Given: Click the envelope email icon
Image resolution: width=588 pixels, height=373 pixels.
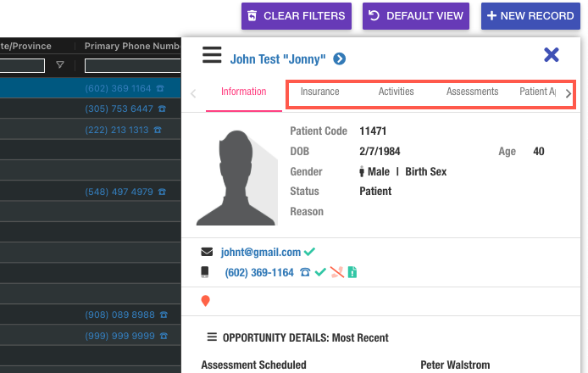Looking at the screenshot, I should coord(207,252).
